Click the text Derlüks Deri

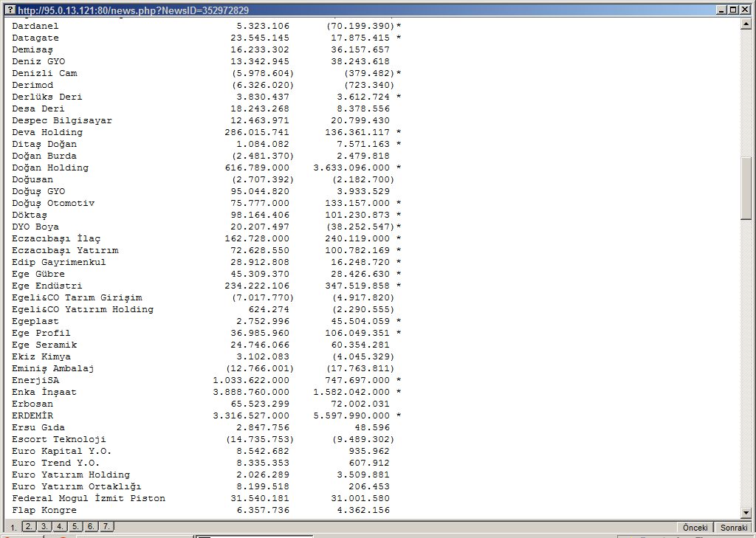[x=47, y=97]
